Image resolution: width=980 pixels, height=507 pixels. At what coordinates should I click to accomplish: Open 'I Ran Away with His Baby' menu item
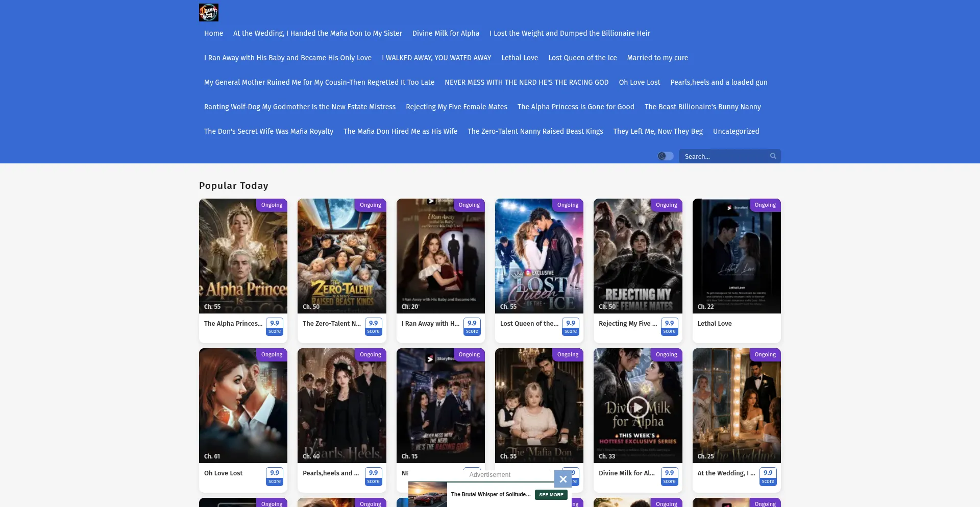tap(288, 58)
